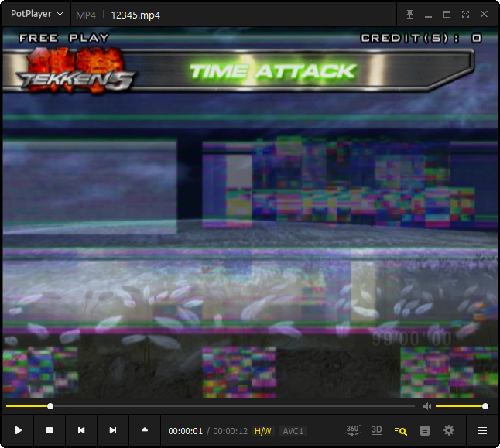The height and width of the screenshot is (448, 500).
Task: Close the PotPlayer window
Action: point(484,15)
